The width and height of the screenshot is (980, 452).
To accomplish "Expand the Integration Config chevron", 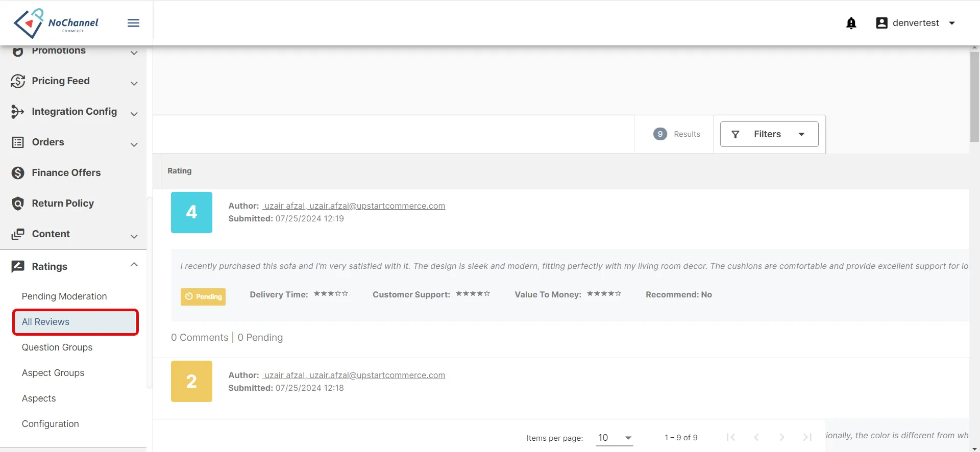I will [134, 114].
